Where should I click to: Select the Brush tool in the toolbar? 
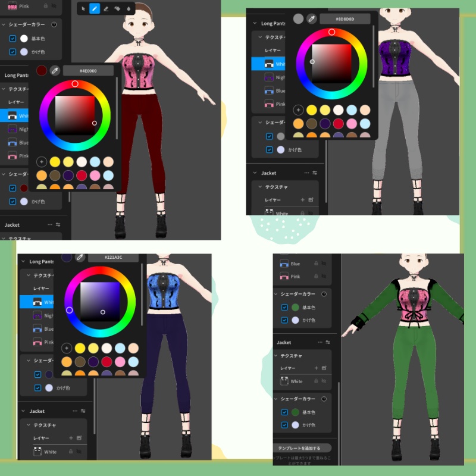click(x=95, y=9)
